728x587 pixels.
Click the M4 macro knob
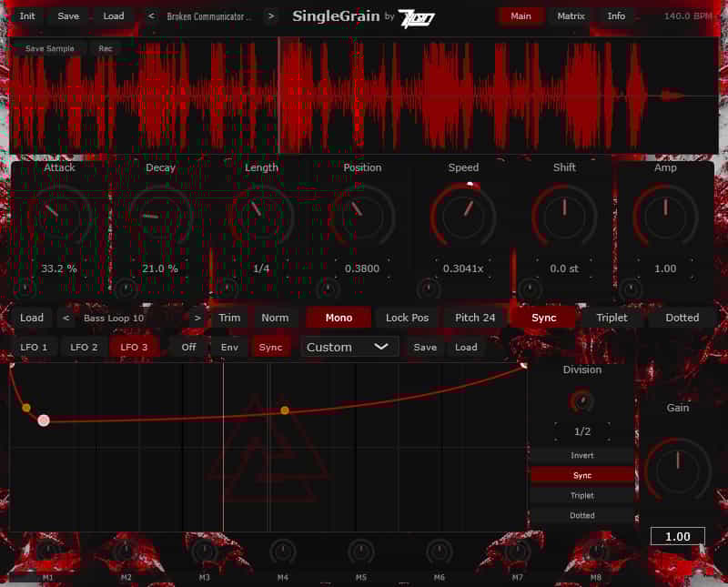coord(283,550)
